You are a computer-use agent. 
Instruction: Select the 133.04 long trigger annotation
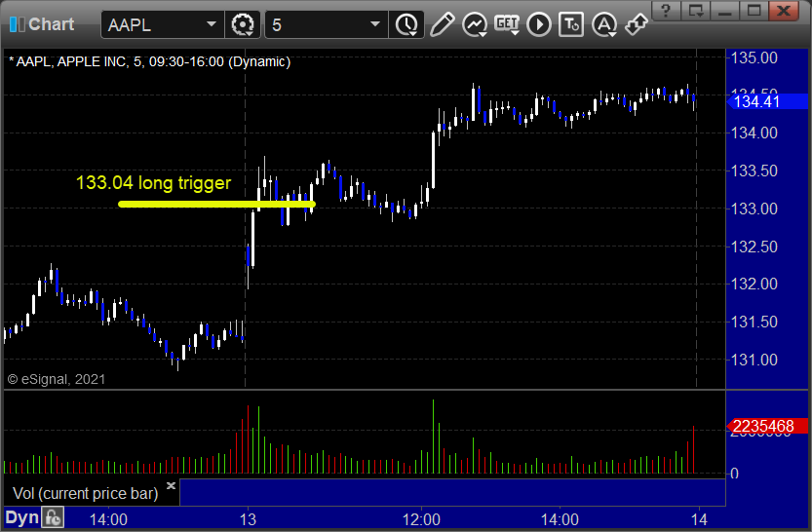pos(153,182)
